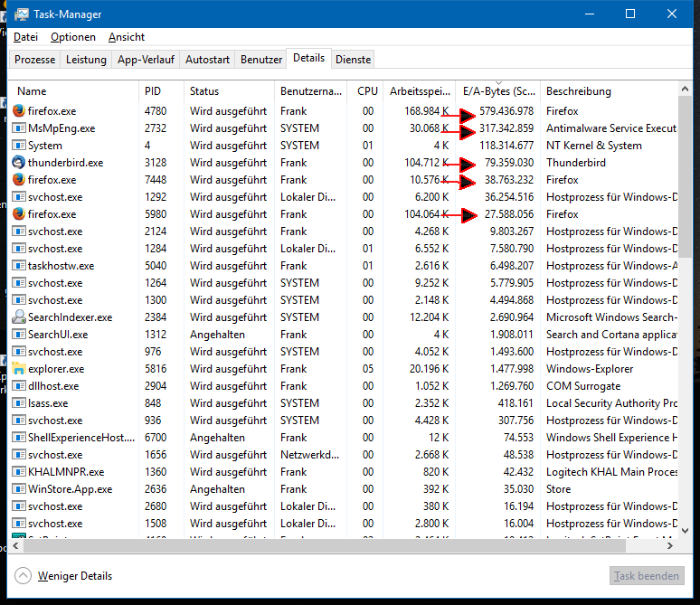Click the svchost.exe icon for PID 1264
700x605 pixels.
[x=19, y=283]
